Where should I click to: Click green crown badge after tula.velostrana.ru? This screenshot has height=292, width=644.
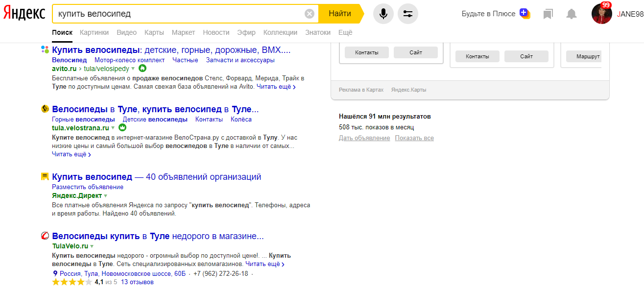point(123,127)
